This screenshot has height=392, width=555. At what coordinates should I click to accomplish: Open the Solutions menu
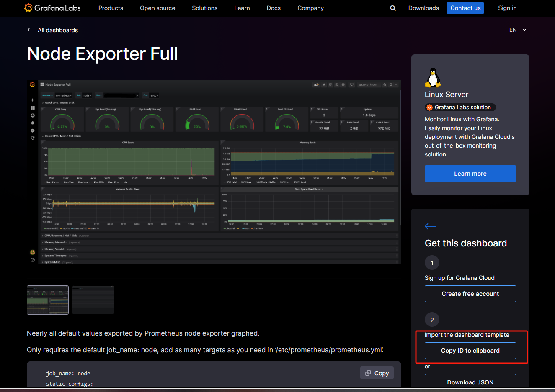tap(204, 8)
